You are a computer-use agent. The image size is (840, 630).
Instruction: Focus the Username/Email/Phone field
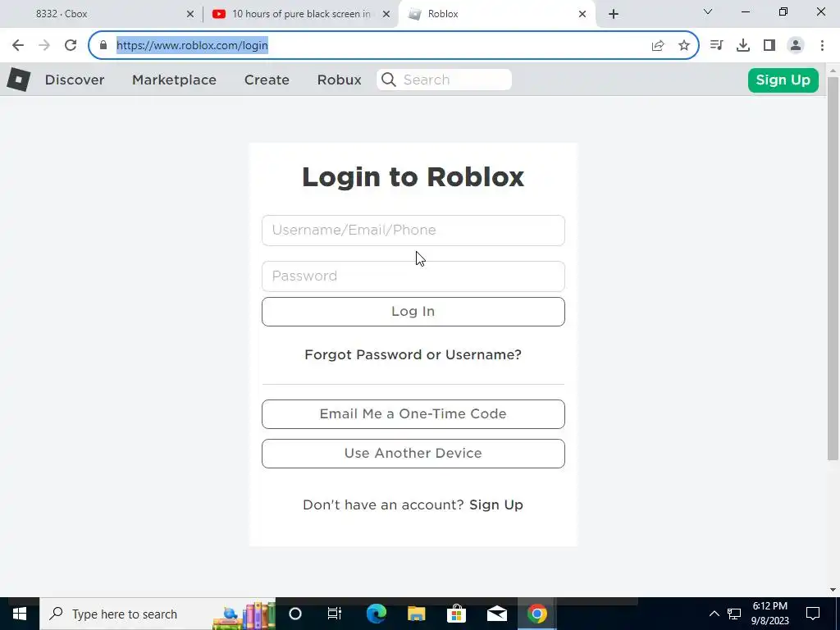click(x=413, y=231)
